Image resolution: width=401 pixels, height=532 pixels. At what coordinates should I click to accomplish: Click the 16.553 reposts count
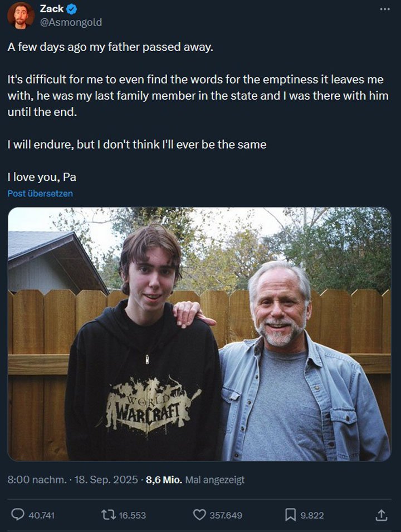pyautogui.click(x=133, y=515)
